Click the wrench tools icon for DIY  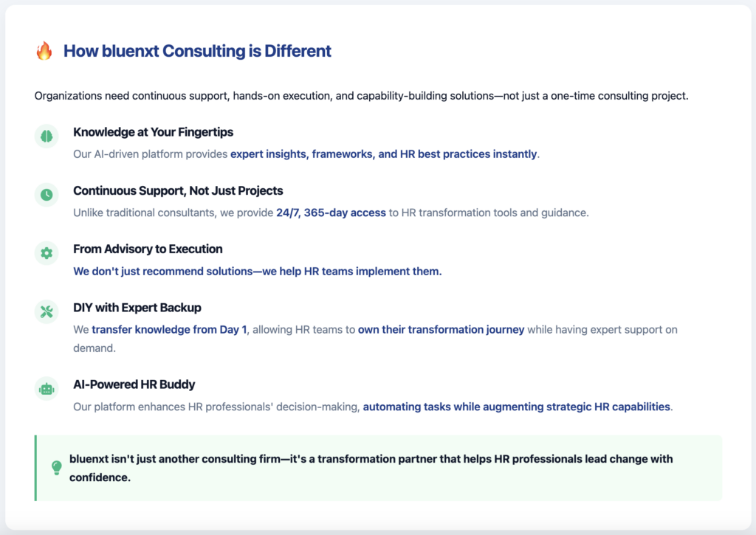pos(47,312)
